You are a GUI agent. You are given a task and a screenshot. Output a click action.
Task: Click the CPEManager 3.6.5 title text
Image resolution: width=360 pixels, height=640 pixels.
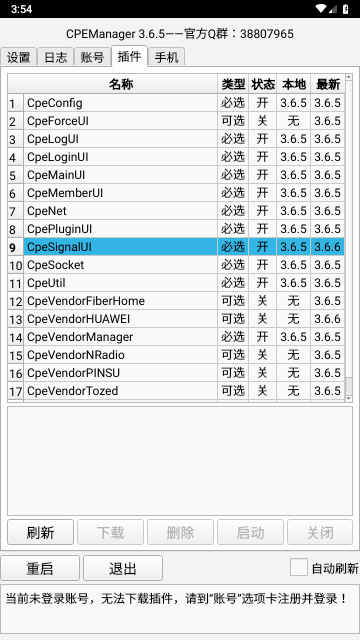click(180, 34)
